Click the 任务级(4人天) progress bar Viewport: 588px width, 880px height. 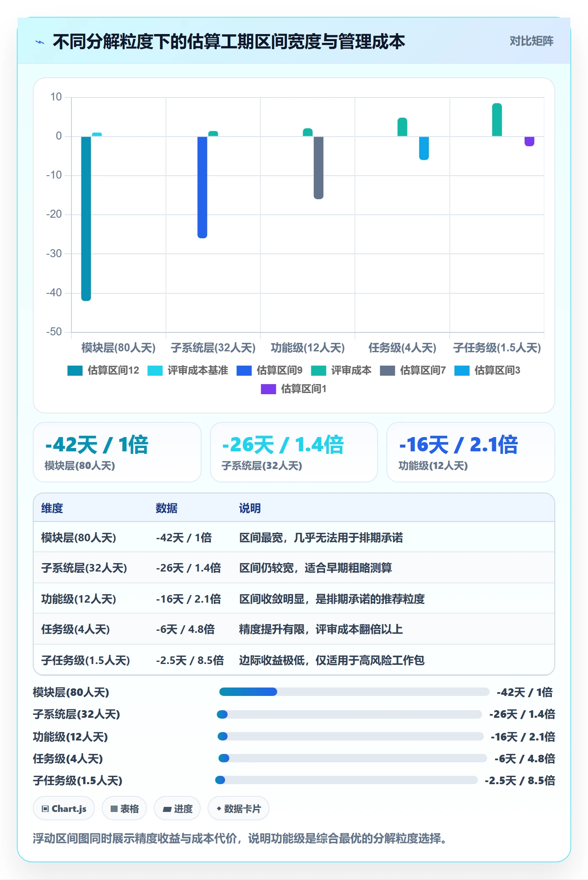click(x=353, y=758)
